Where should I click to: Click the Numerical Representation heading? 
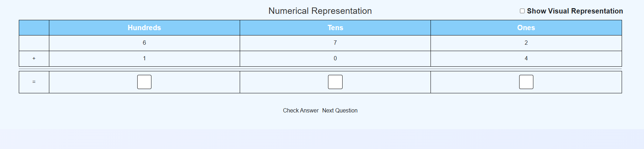pos(320,11)
